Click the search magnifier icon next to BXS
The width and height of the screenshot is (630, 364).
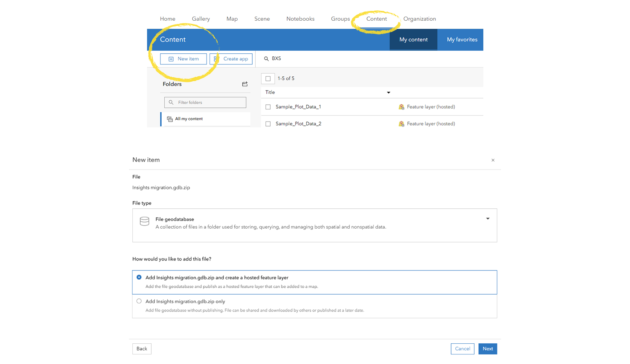coord(266,59)
